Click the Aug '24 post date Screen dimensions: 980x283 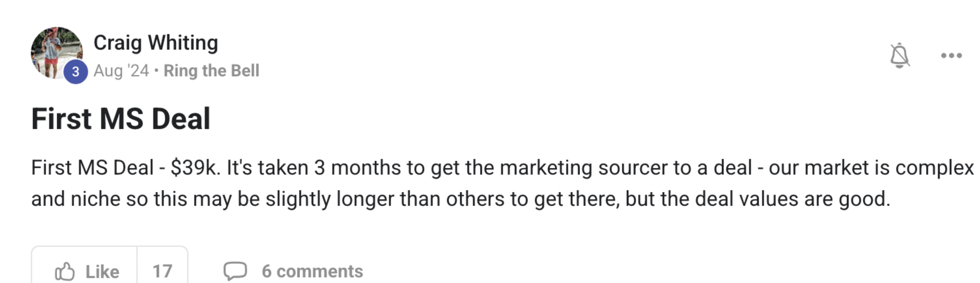pyautogui.click(x=121, y=71)
